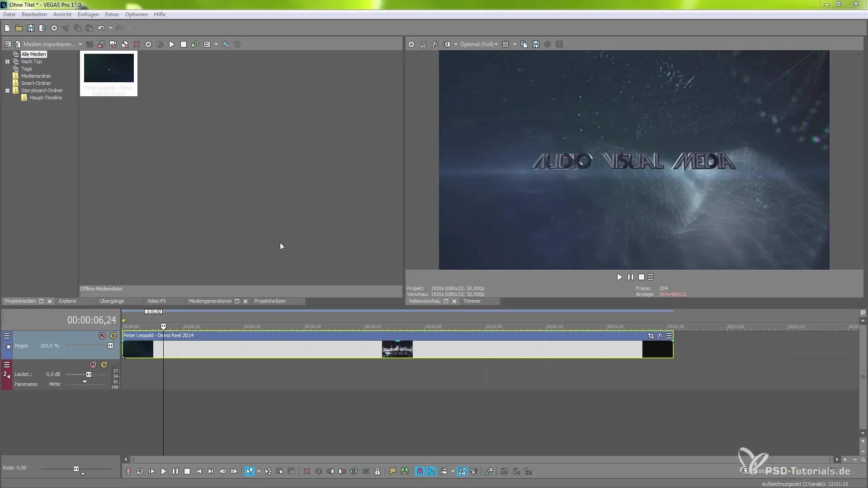This screenshot has height=488, width=868.
Task: Insert marker with yellow flag icon
Action: tap(393, 471)
